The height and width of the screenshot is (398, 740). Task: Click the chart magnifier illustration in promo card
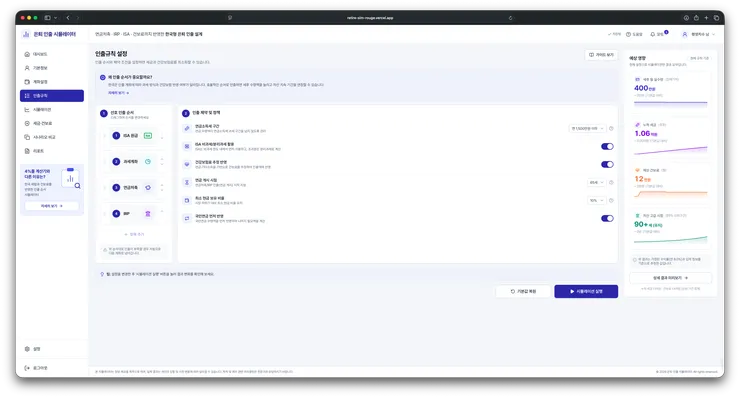point(71,178)
